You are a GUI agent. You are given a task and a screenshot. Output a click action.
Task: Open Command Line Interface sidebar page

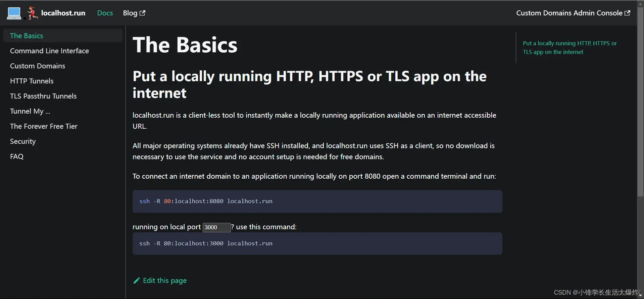pyautogui.click(x=63, y=51)
